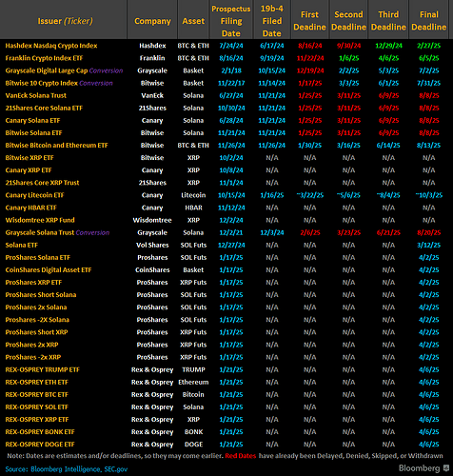Click the Final Deadline column header
This screenshot has width=453, height=476.
click(x=429, y=21)
